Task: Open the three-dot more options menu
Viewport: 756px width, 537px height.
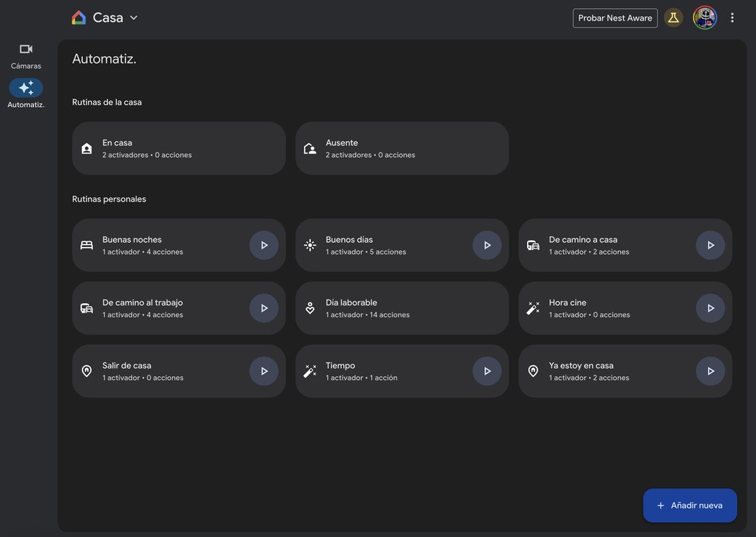Action: [x=732, y=18]
